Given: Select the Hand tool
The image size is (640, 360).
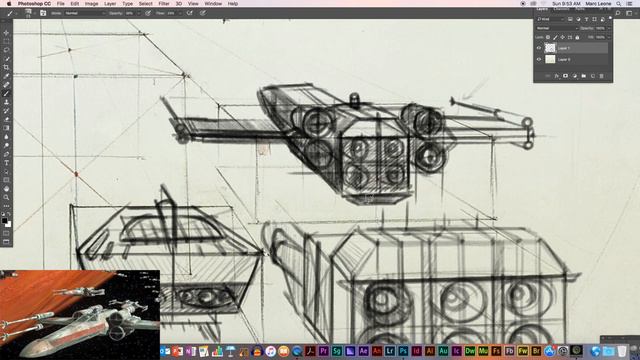Looking at the screenshot, I should click(x=6, y=189).
